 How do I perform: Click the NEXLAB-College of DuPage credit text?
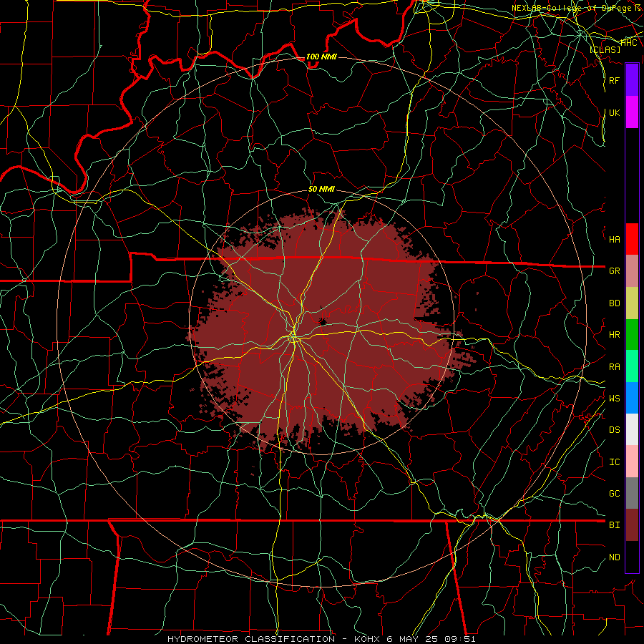(x=576, y=8)
